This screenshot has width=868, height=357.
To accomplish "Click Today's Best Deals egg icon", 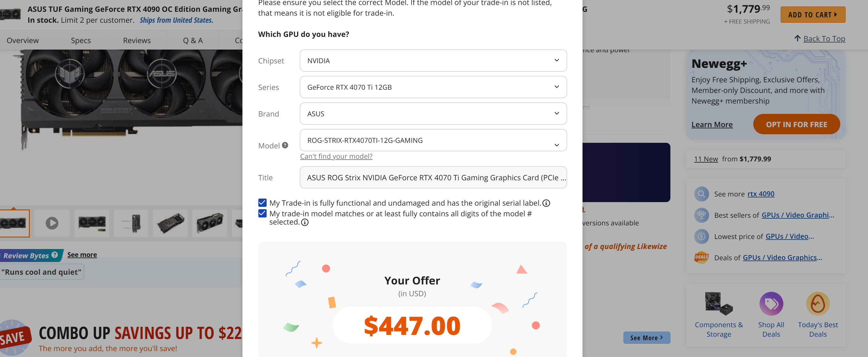I will [818, 304].
